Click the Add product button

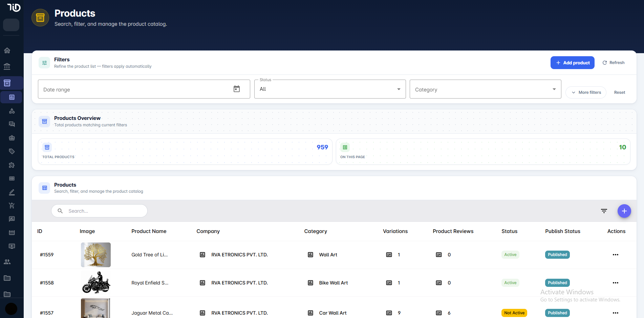click(x=573, y=63)
